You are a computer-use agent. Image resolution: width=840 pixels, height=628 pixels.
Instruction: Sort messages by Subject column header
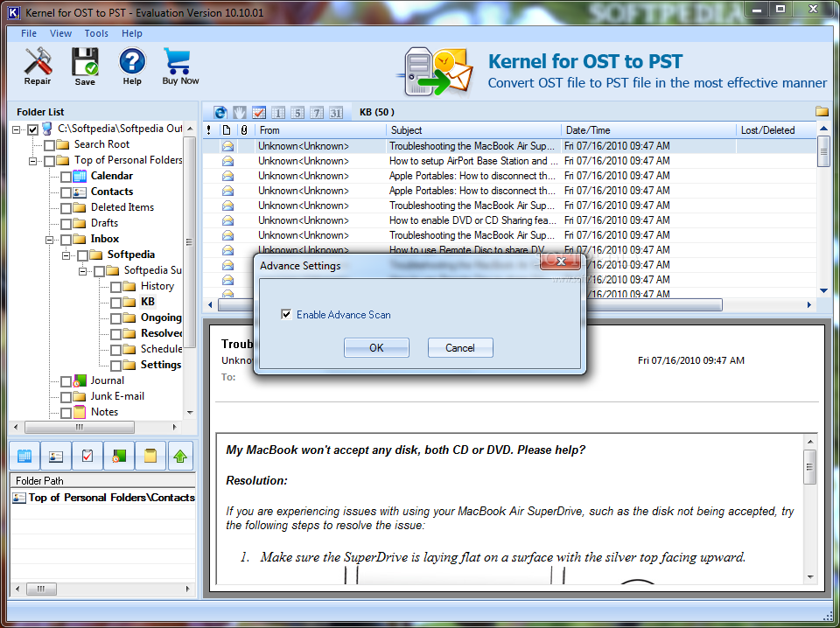[x=473, y=130]
